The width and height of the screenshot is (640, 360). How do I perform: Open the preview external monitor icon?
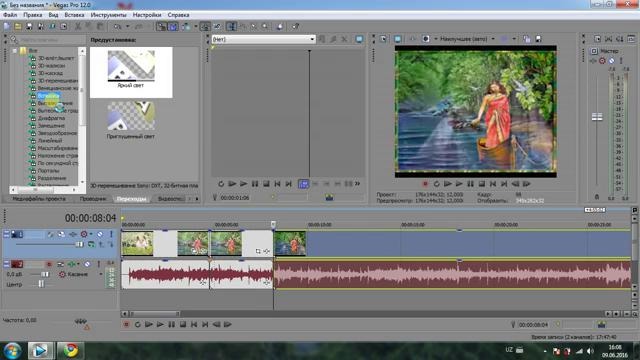pyautogui.click(x=398, y=39)
